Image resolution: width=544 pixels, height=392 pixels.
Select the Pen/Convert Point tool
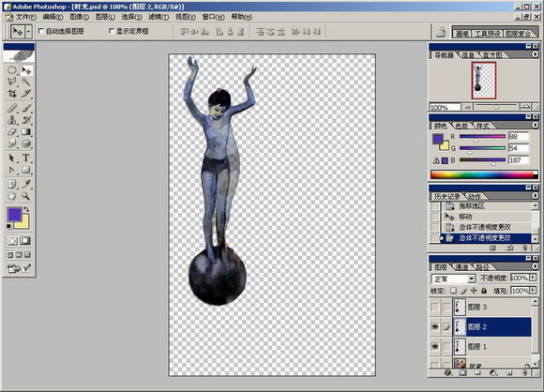tap(12, 170)
